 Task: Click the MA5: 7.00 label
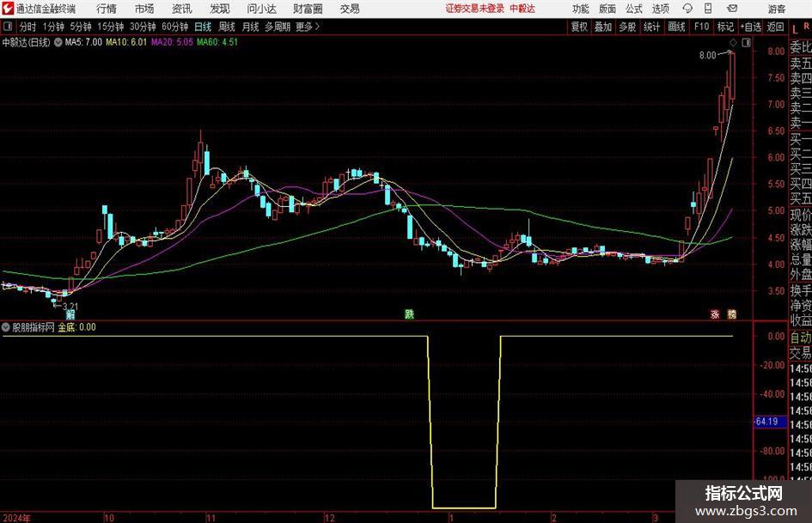[83, 42]
